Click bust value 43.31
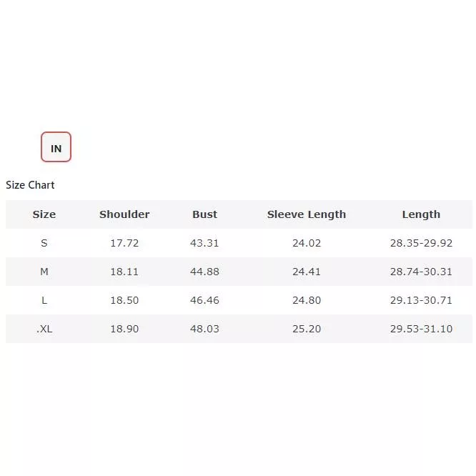 204,243
